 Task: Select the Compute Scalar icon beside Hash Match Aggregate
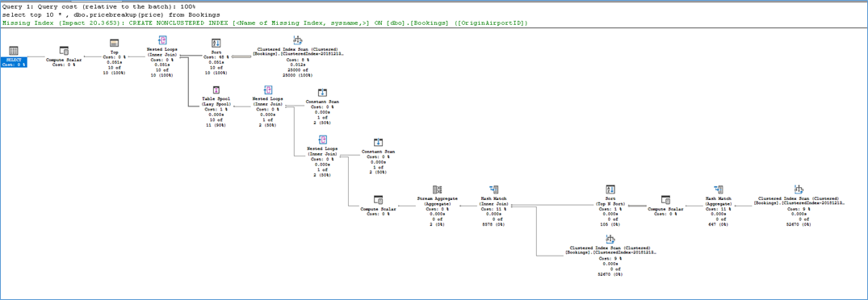(x=666, y=199)
